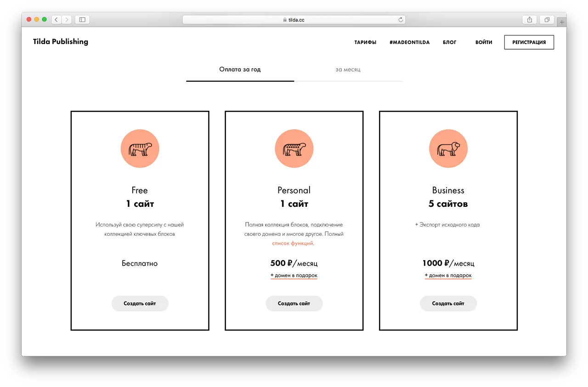Viewport: 588px width, 387px height.
Task: Click the Free plan description text
Action: tap(140, 229)
